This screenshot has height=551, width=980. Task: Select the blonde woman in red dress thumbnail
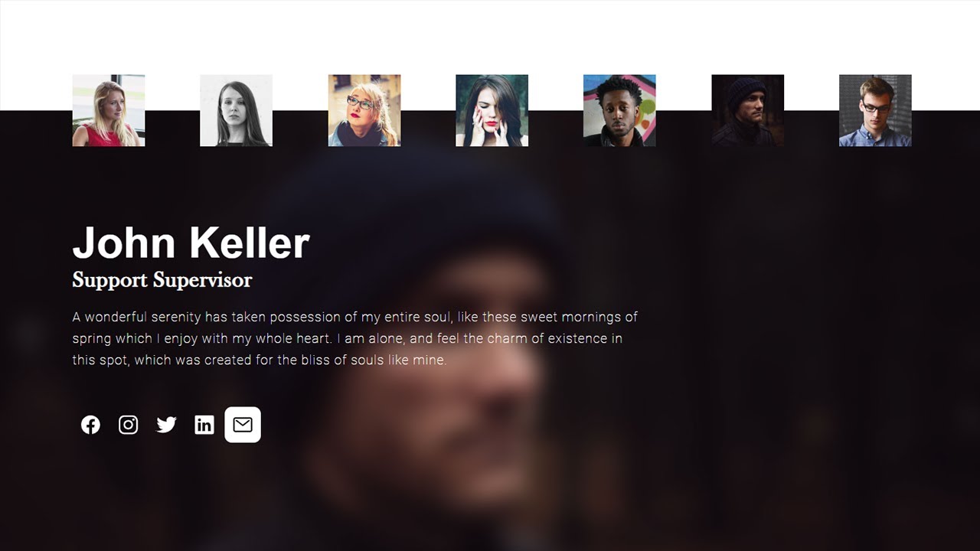pyautogui.click(x=109, y=110)
